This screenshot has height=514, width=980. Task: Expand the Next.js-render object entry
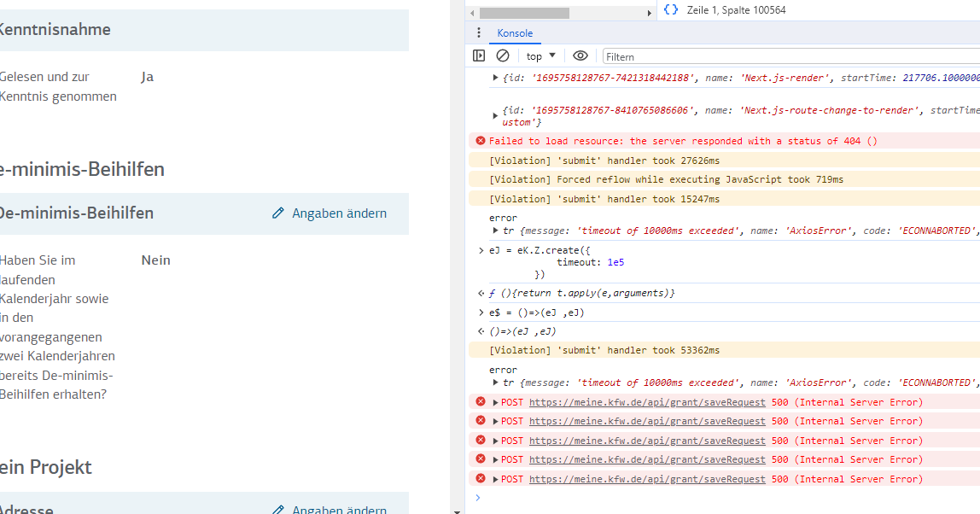click(x=495, y=78)
